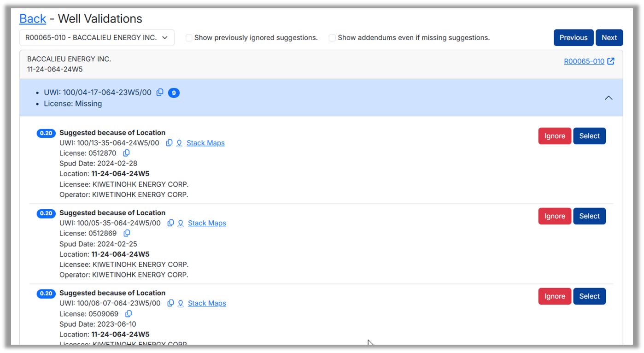
Task: Copy license number 0512870
Action: 126,153
